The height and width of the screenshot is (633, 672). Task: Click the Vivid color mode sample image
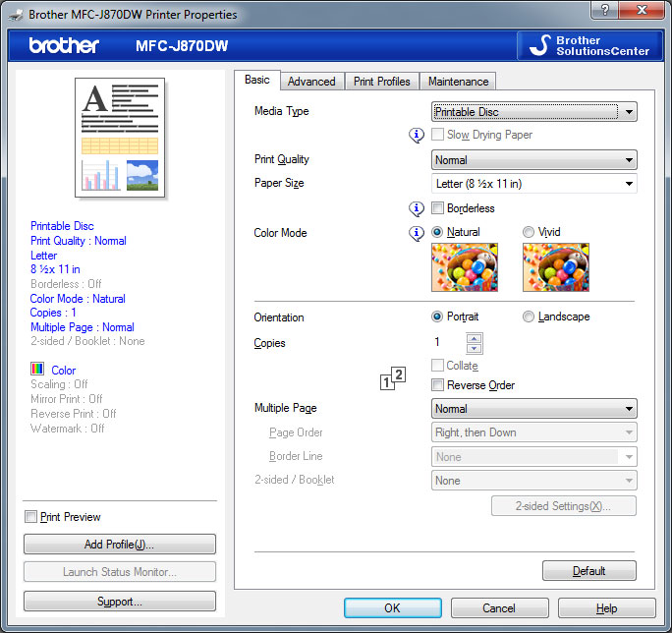point(556,267)
